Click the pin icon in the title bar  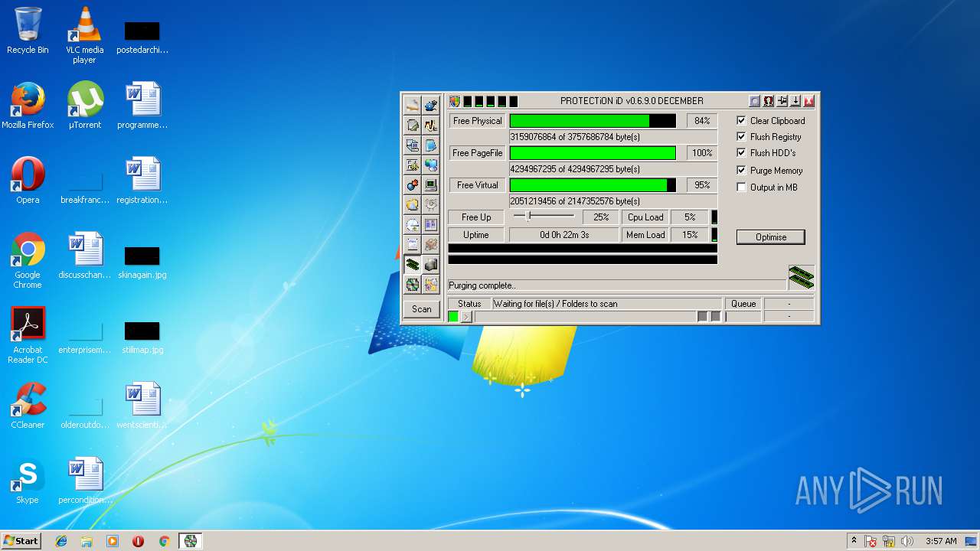click(782, 101)
